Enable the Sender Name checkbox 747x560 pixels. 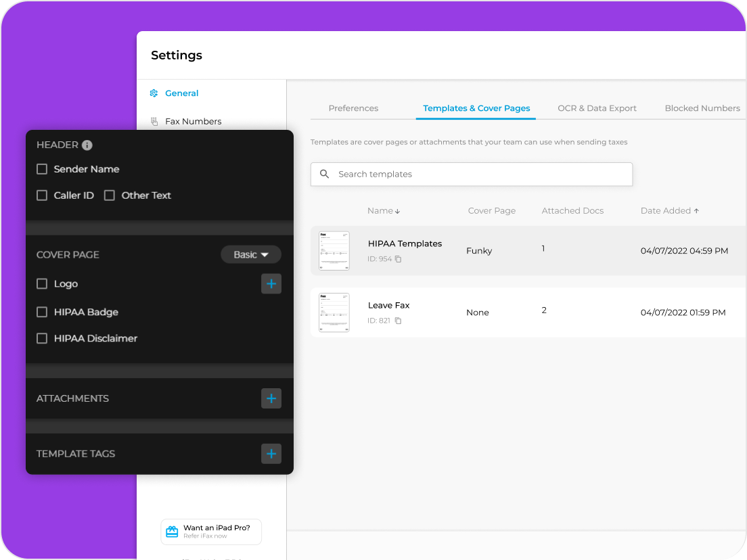42,169
